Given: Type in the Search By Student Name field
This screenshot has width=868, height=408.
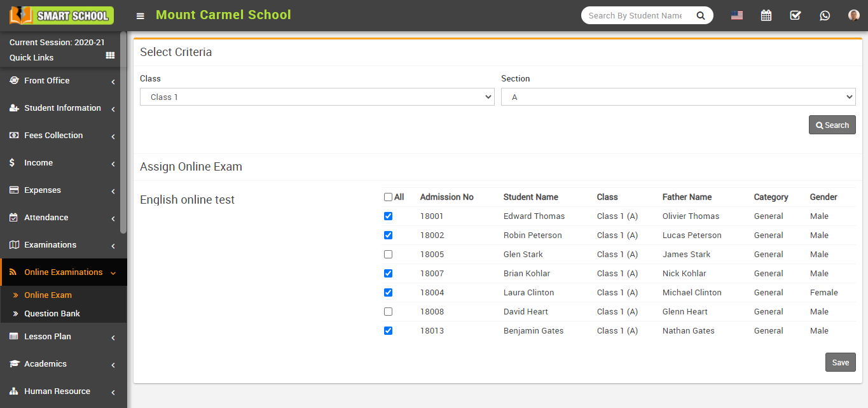Looking at the screenshot, I should [x=636, y=15].
